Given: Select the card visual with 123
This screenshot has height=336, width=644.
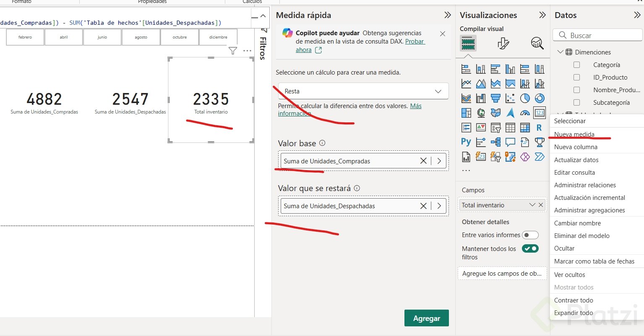Looking at the screenshot, I should tap(540, 113).
